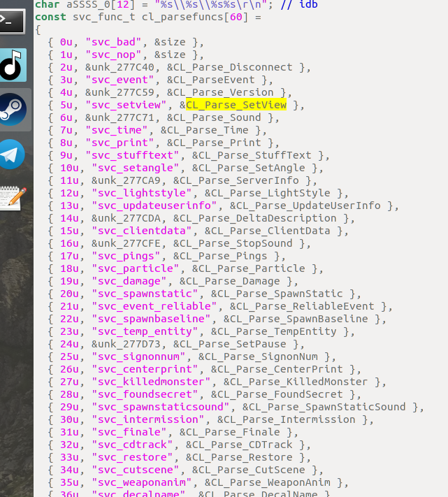Open the Terminal from the dock
448x497 pixels.
[13, 22]
